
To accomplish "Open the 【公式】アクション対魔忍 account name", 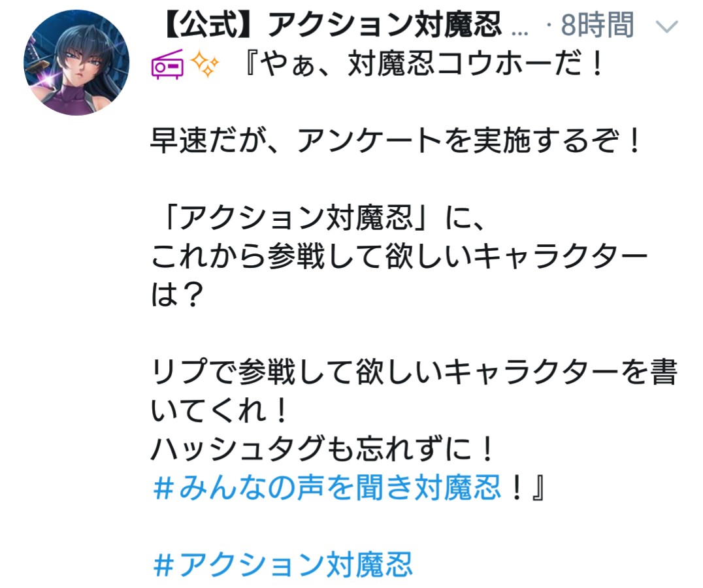I will point(331,24).
